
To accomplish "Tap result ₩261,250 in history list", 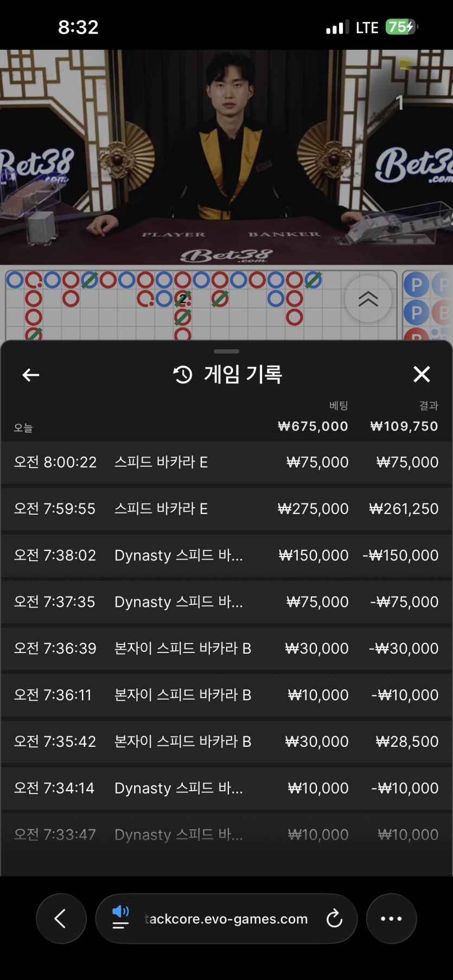I will [404, 509].
